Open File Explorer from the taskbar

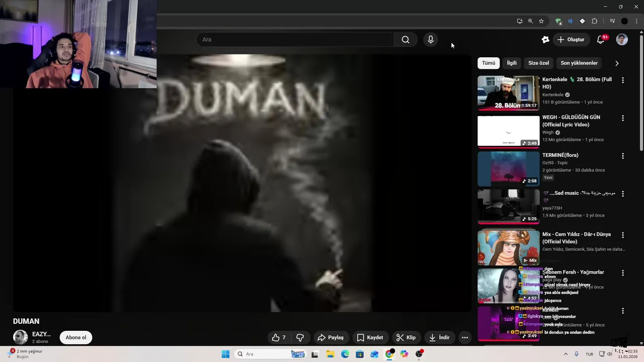click(x=330, y=354)
